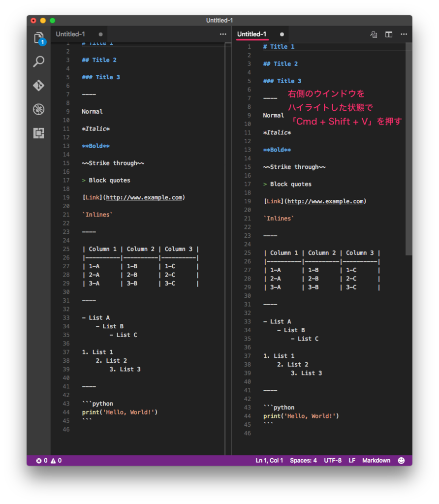Click '# Title 1' line in right editor
The height and width of the screenshot is (504, 439).
pyautogui.click(x=279, y=47)
